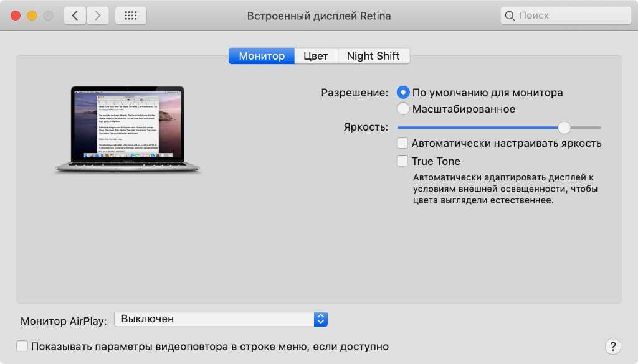Switch to the Night Shift tab
638x364 pixels.
pyautogui.click(x=373, y=56)
